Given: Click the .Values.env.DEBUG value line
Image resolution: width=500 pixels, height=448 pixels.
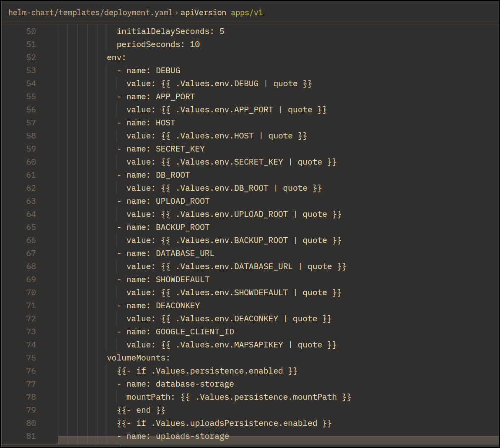Looking at the screenshot, I should [219, 84].
